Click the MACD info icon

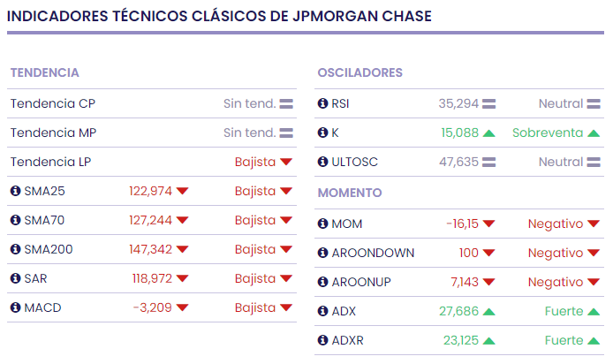pyautogui.click(x=15, y=307)
